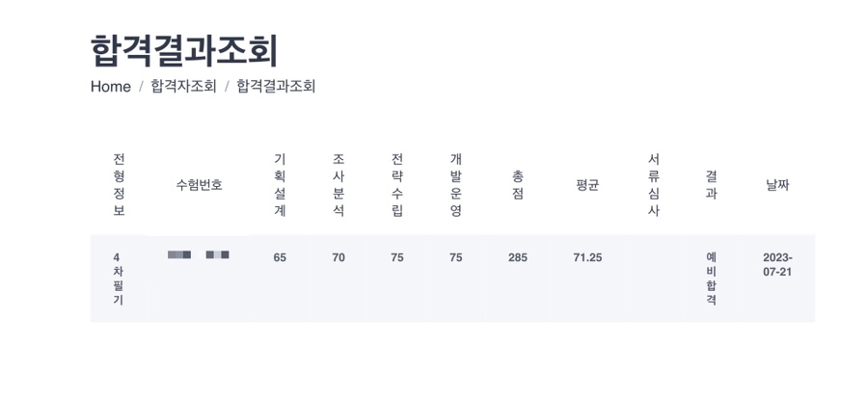Select the total score 285 cell
868x399 pixels.
click(518, 257)
